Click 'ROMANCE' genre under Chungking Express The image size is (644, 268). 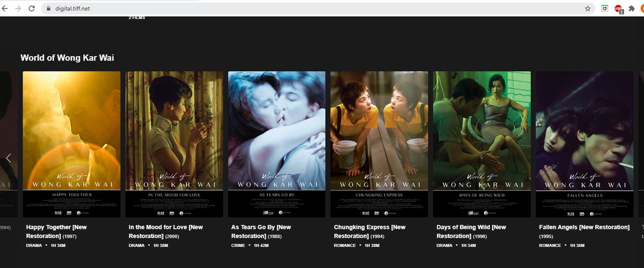click(345, 245)
